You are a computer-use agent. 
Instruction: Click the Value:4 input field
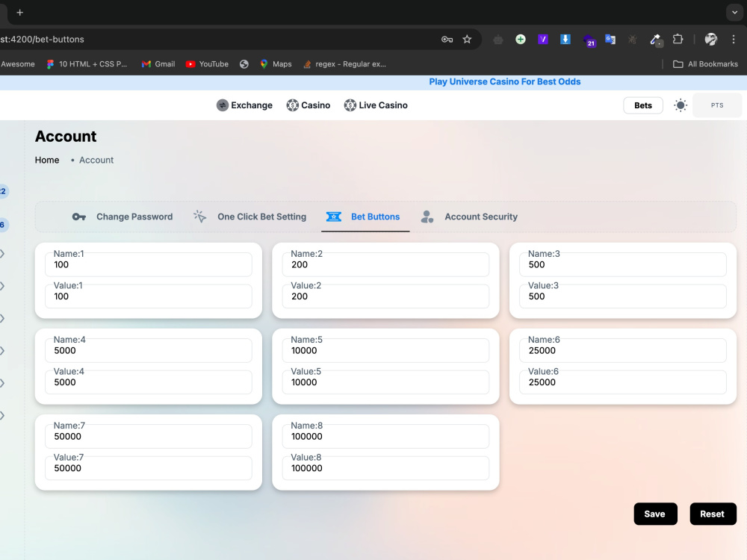point(148,382)
